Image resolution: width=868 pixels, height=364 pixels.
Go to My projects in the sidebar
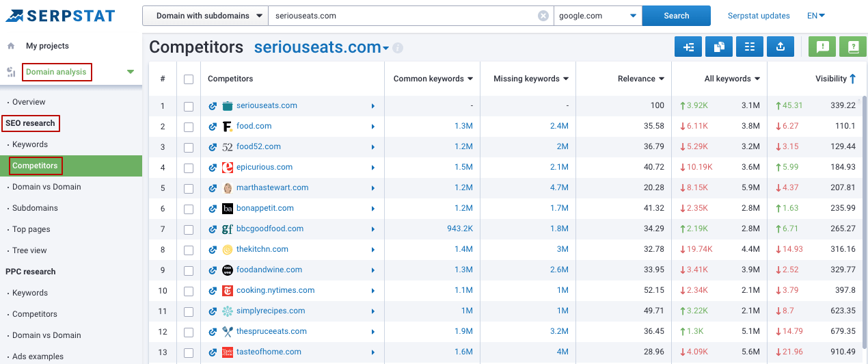(47, 46)
